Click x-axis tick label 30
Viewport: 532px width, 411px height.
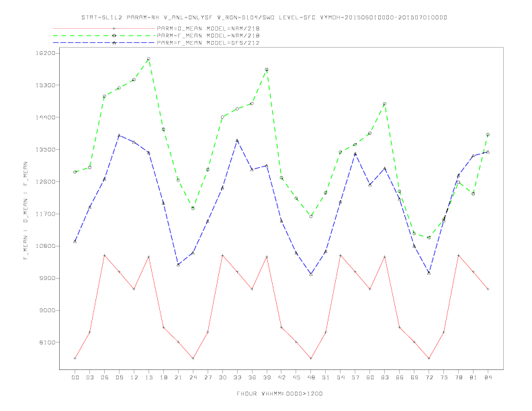point(222,377)
